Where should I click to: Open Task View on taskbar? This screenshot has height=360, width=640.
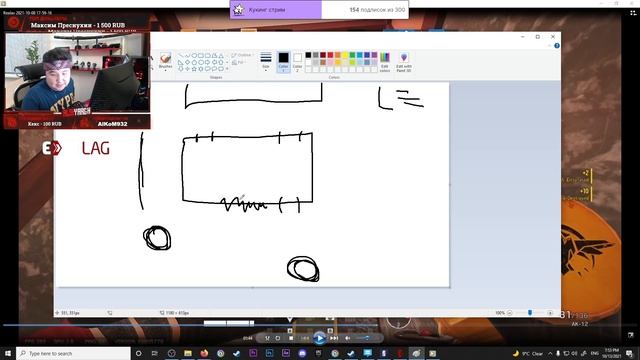point(155,353)
